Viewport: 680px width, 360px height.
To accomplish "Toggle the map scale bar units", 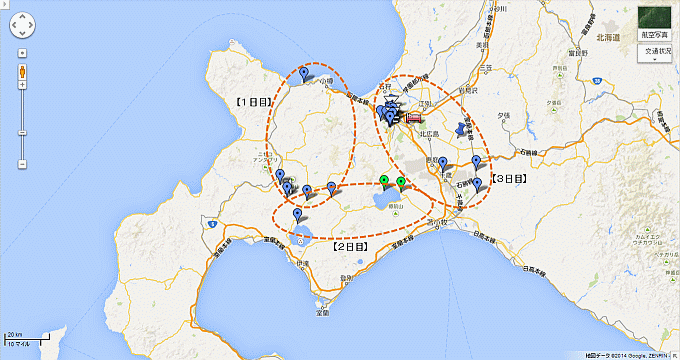I will point(23,339).
